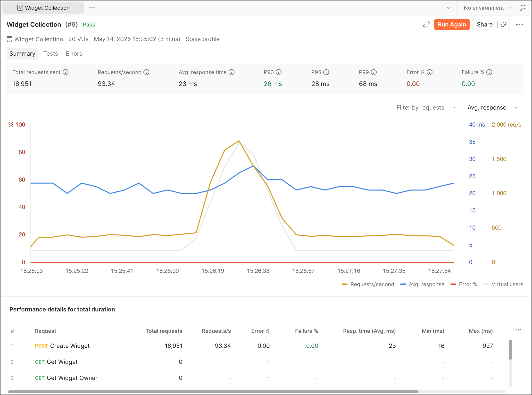Show info for Requests/second metric
Viewport: 532px width, 395px height.
tap(146, 72)
